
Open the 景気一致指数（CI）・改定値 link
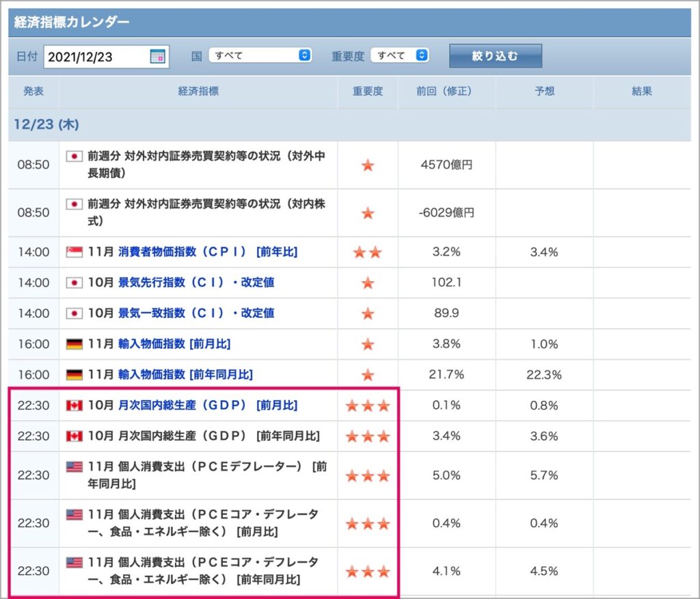point(196,314)
